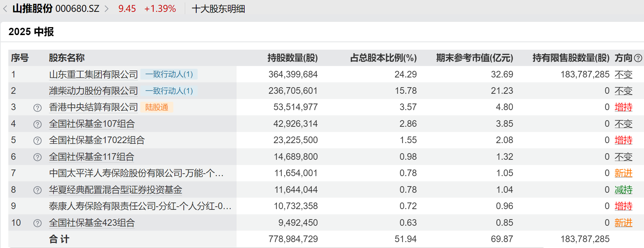Viewport: 644px width, 248px height.
Task: Click total percentage 51.94
Action: [406, 239]
